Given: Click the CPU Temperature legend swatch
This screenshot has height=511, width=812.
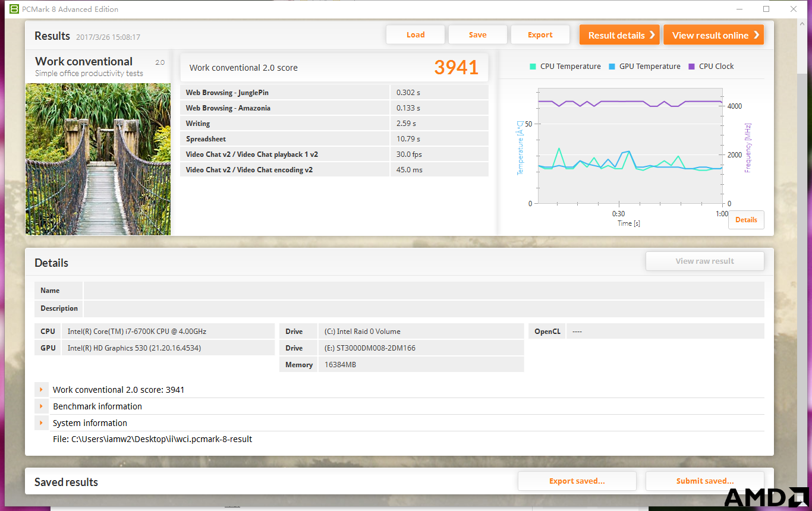Looking at the screenshot, I should (x=533, y=67).
